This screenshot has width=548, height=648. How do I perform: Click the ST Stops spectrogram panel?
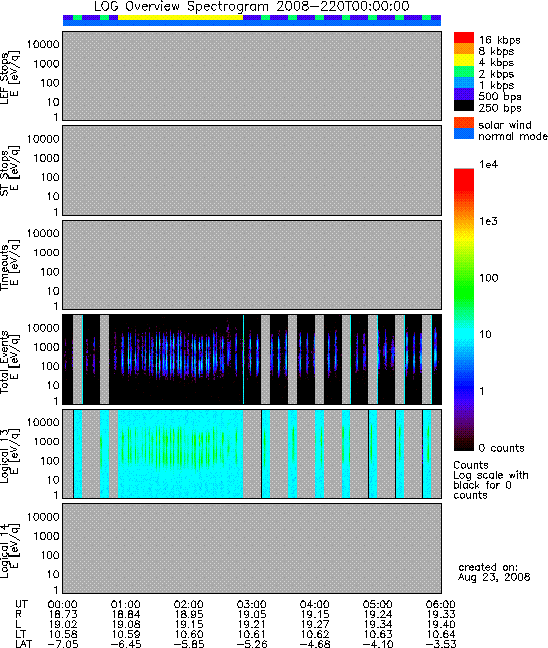click(252, 170)
